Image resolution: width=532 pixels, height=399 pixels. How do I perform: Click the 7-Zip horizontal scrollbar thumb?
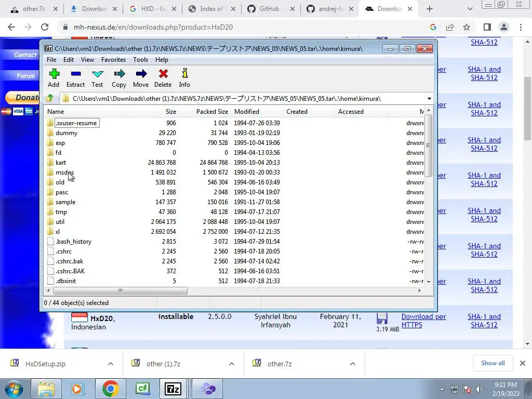(120, 291)
